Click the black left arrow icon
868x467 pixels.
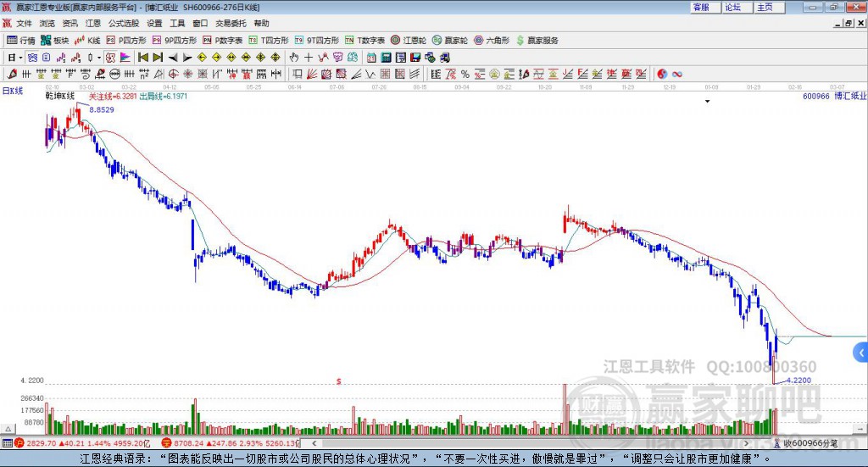[173, 58]
